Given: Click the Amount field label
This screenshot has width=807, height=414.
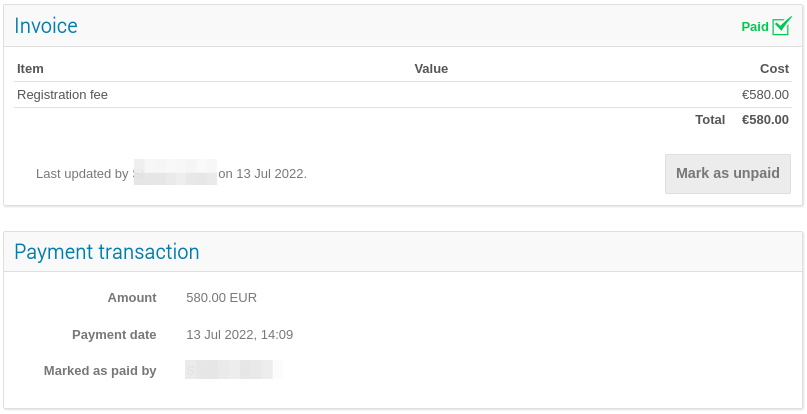Looking at the screenshot, I should pos(132,298).
